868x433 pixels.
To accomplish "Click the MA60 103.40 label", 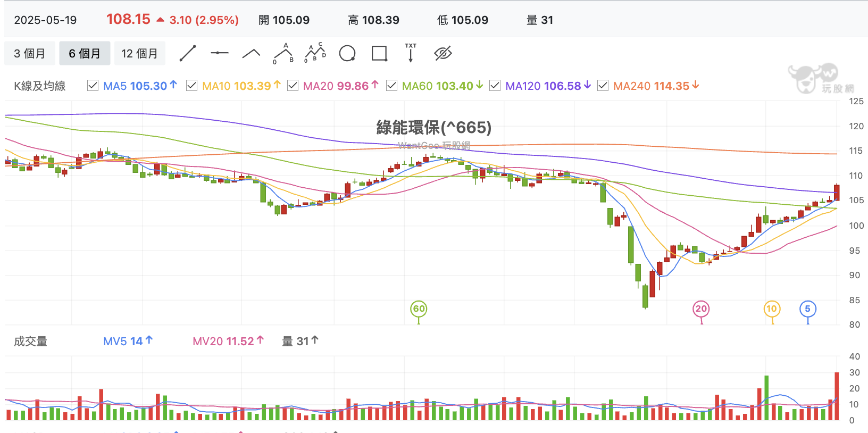I will [x=443, y=86].
